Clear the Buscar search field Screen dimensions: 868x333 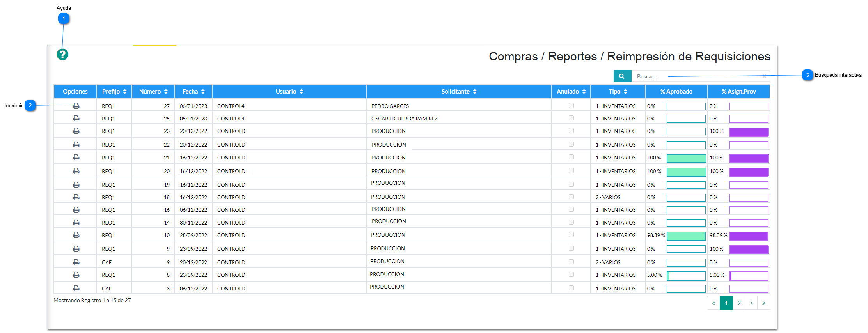pos(764,76)
